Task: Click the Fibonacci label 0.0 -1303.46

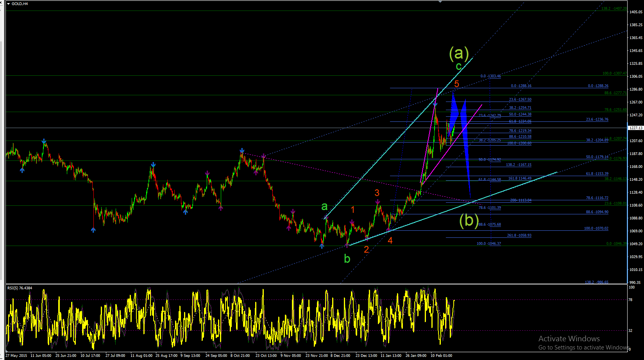Action: (x=491, y=76)
